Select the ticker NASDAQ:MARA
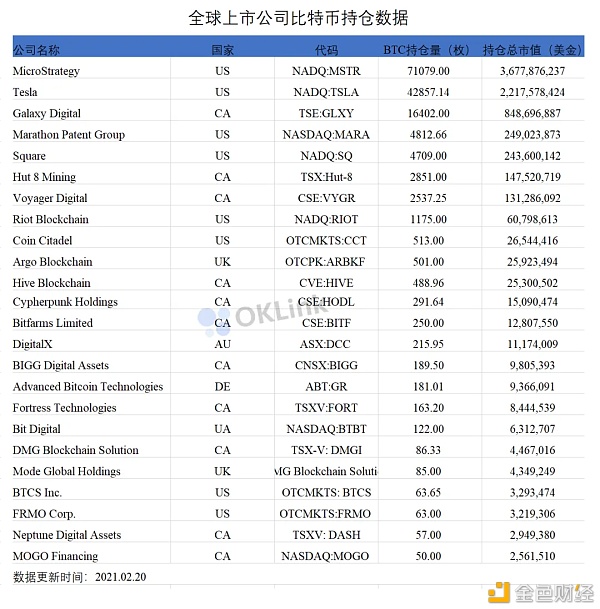Screen dimensions: 600x609 [326, 134]
